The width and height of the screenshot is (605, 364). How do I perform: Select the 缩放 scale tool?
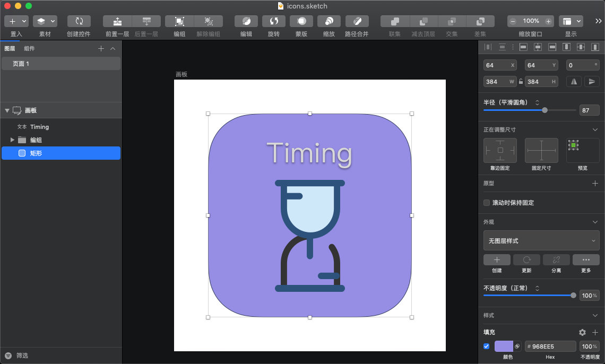tap(329, 21)
